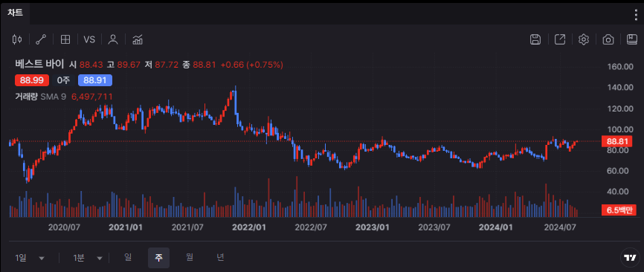Click the 2023/07 time axis label
644x272 pixels.
coord(434,227)
